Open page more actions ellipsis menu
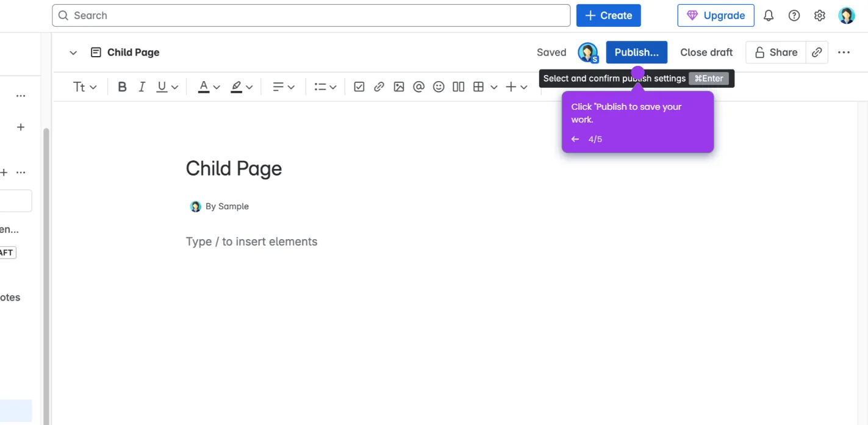Image resolution: width=868 pixels, height=425 pixels. coord(844,52)
